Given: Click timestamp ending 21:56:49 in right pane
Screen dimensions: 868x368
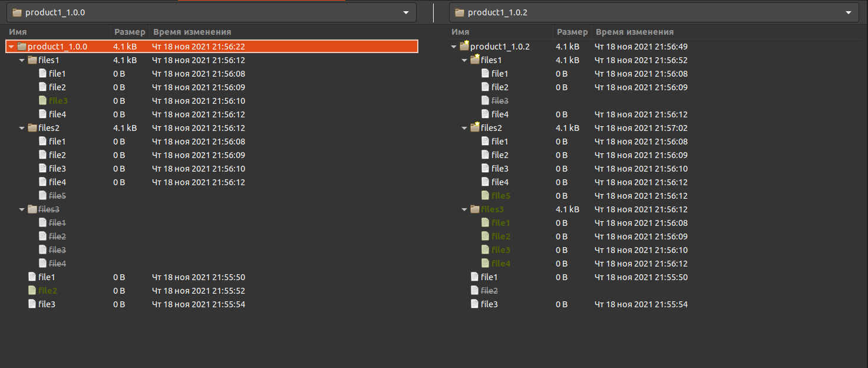Looking at the screenshot, I should (641, 47).
